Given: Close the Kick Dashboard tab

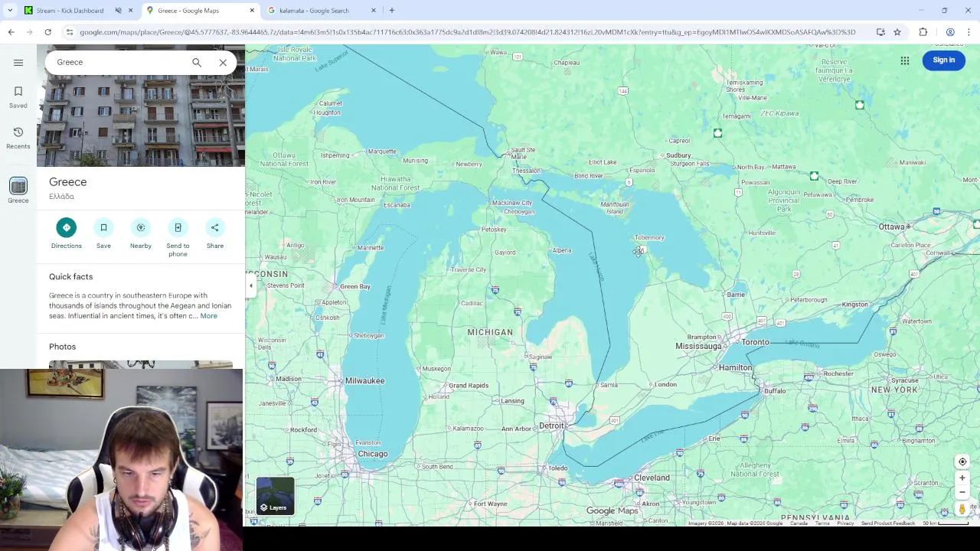Looking at the screenshot, I should click(131, 11).
